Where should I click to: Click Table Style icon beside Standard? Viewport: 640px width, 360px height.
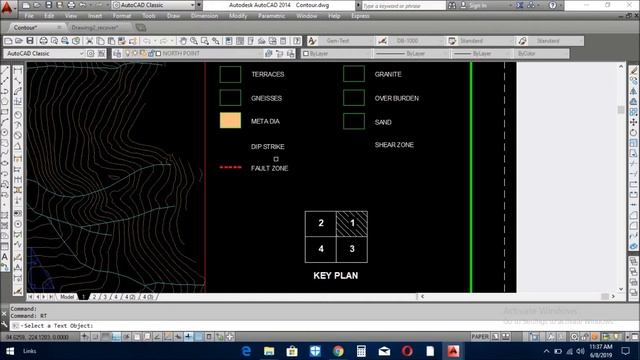pos(452,41)
